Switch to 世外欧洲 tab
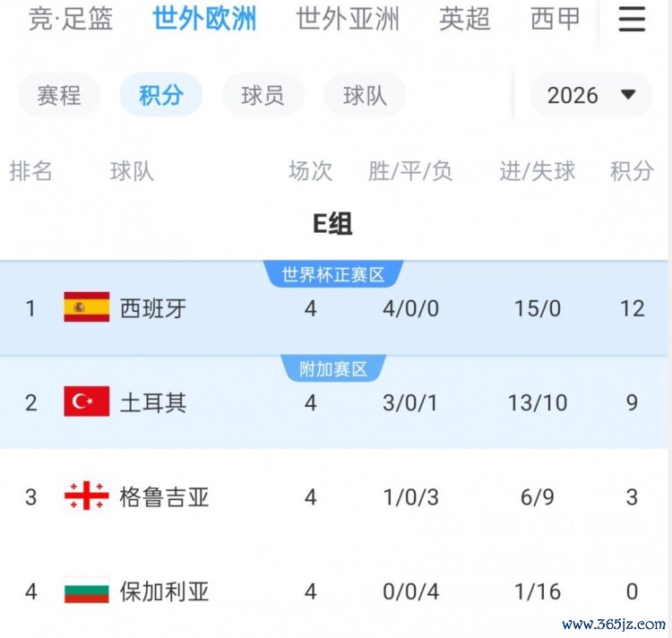The width and height of the screenshot is (672, 638). 204,20
